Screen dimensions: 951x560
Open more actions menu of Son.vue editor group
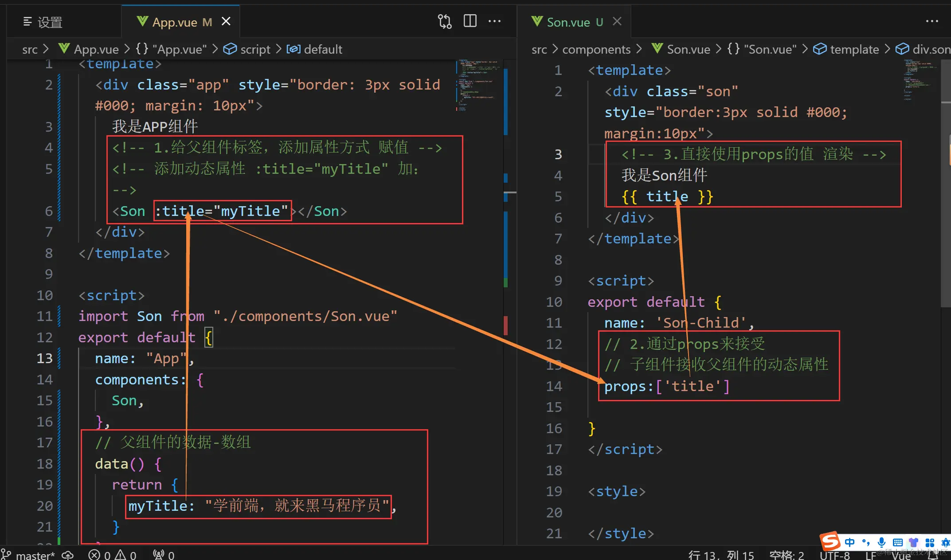pos(932,21)
